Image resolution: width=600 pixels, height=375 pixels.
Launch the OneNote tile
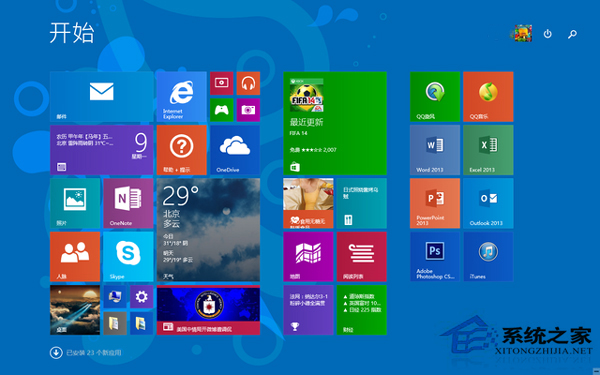128,203
